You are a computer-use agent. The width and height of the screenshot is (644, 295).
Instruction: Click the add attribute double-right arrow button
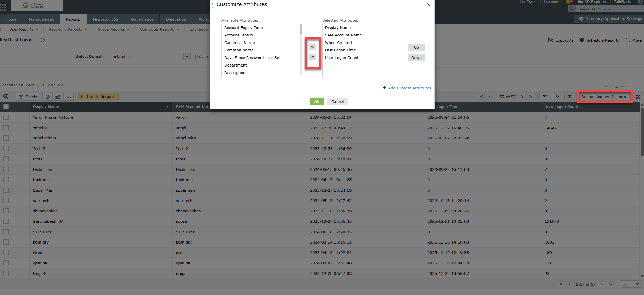coord(312,47)
